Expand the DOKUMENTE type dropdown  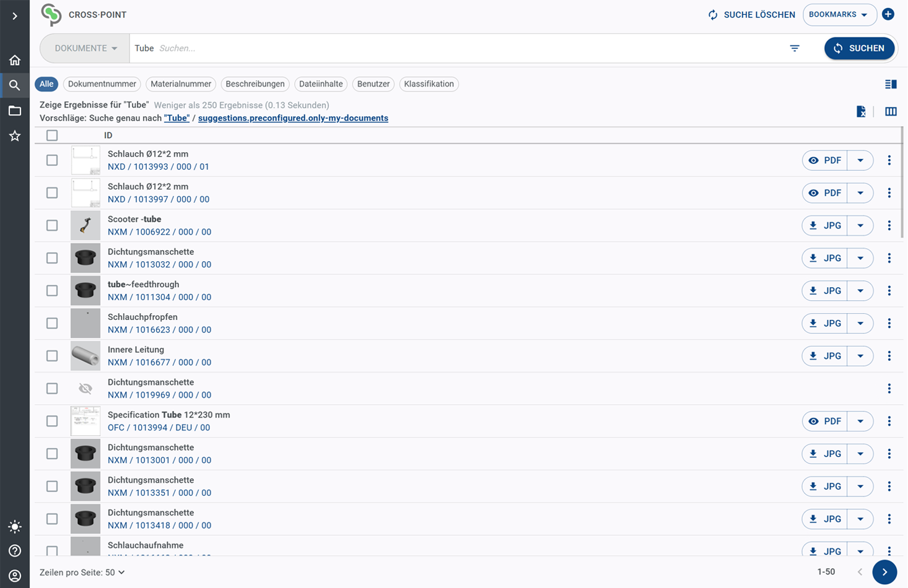click(85, 48)
